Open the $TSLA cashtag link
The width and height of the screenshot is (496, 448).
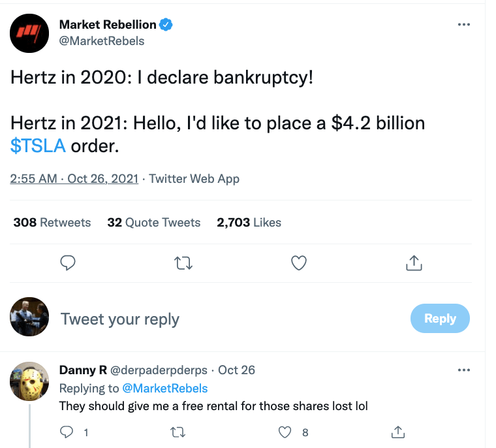[38, 146]
